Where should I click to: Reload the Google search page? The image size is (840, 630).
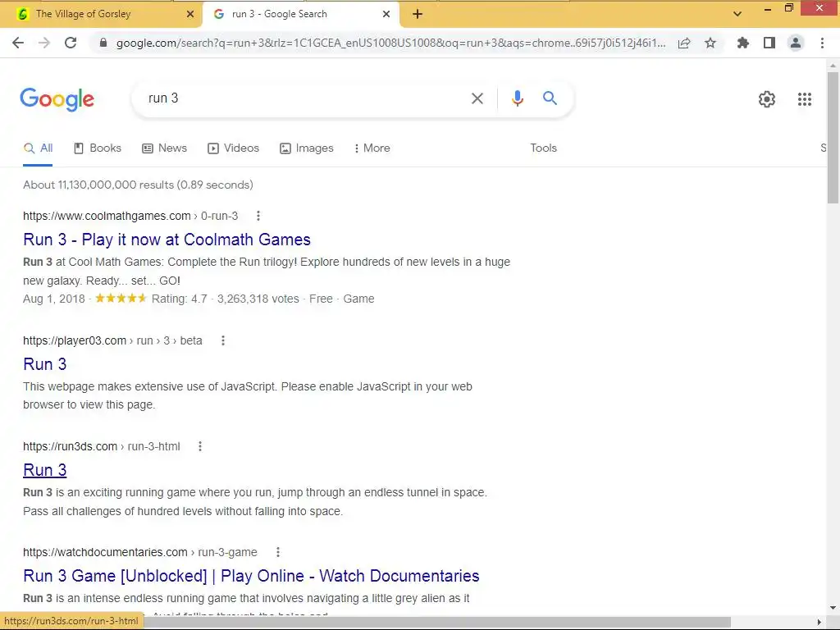(x=71, y=43)
